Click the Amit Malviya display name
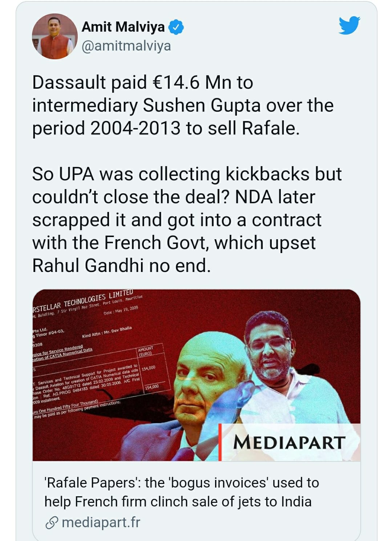392x541 pixels. point(123,27)
